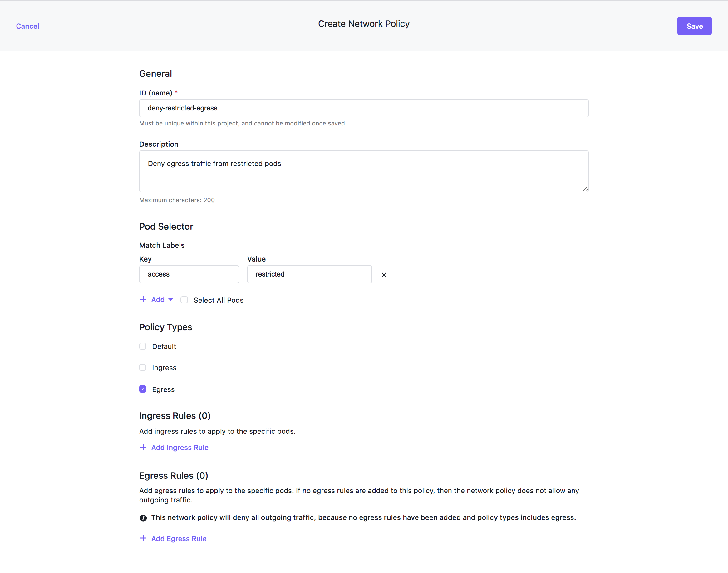Toggle the Select All Pods checkbox
Viewport: 728px width, 573px height.
point(184,300)
